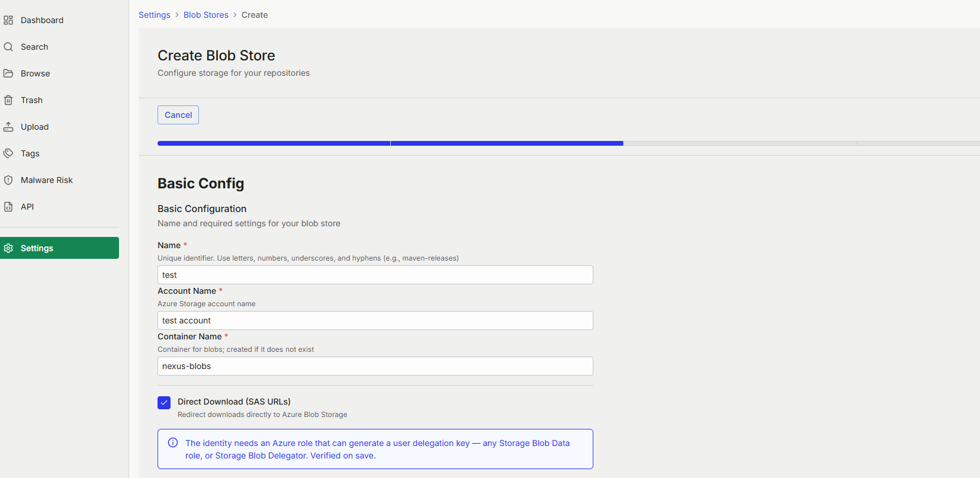This screenshot has height=478, width=980.
Task: Click the Upload tray icon
Action: [x=8, y=127]
